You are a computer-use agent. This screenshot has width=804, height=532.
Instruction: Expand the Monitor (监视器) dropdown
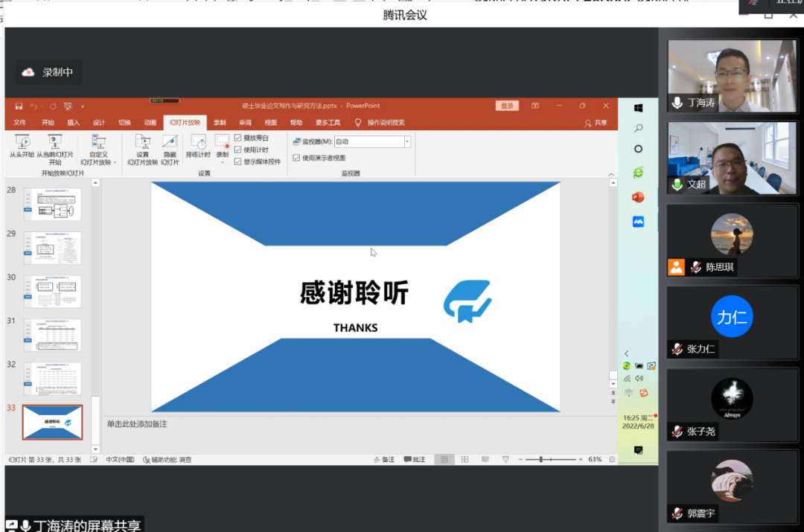tap(407, 141)
